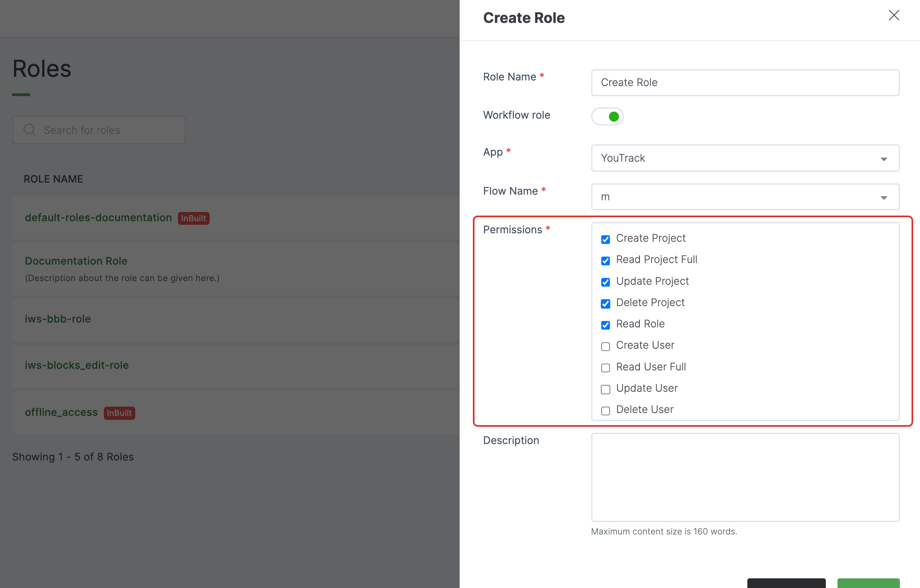Image resolution: width=920 pixels, height=588 pixels.
Task: Check the Update User permission
Action: (x=605, y=389)
